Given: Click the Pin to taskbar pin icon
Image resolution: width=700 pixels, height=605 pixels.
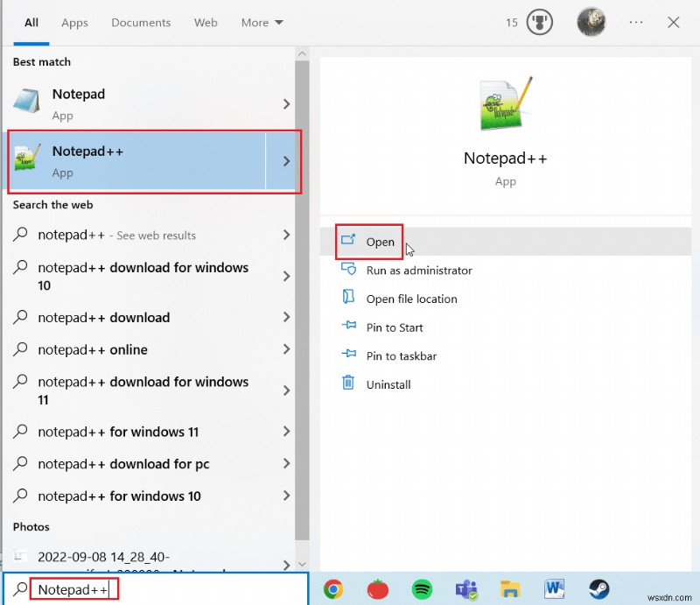Looking at the screenshot, I should 348,355.
